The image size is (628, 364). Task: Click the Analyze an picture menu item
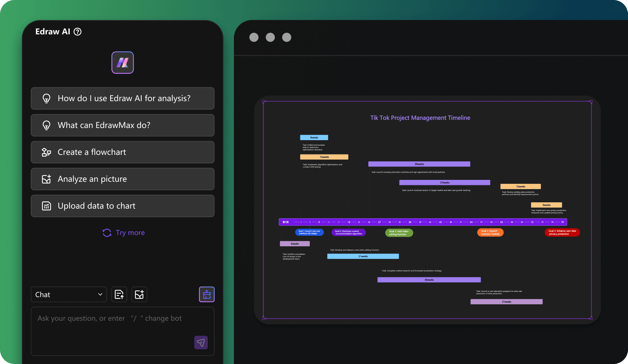coord(123,178)
